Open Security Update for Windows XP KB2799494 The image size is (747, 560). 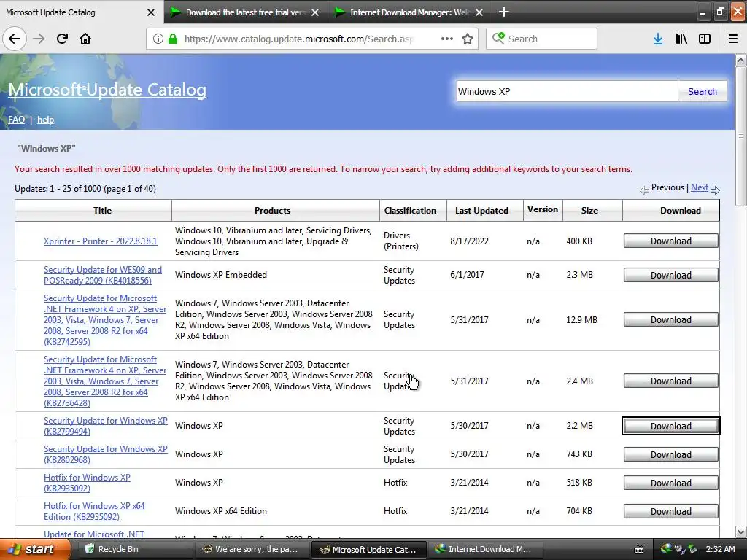click(x=106, y=426)
